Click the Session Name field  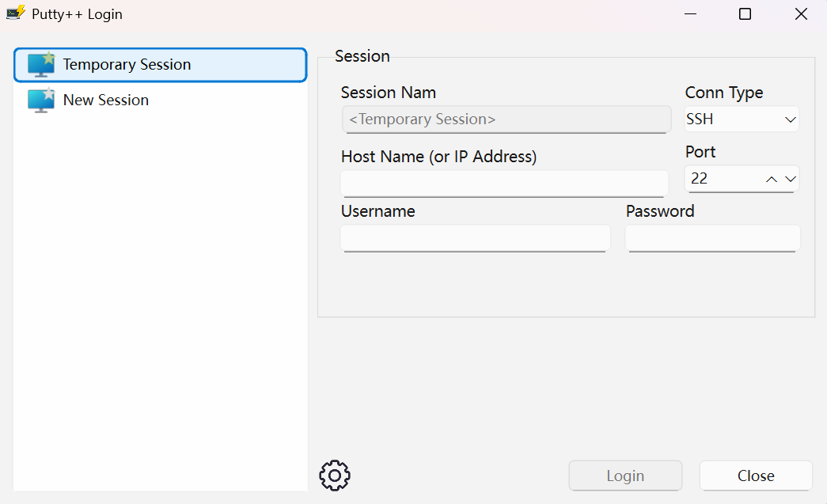506,119
